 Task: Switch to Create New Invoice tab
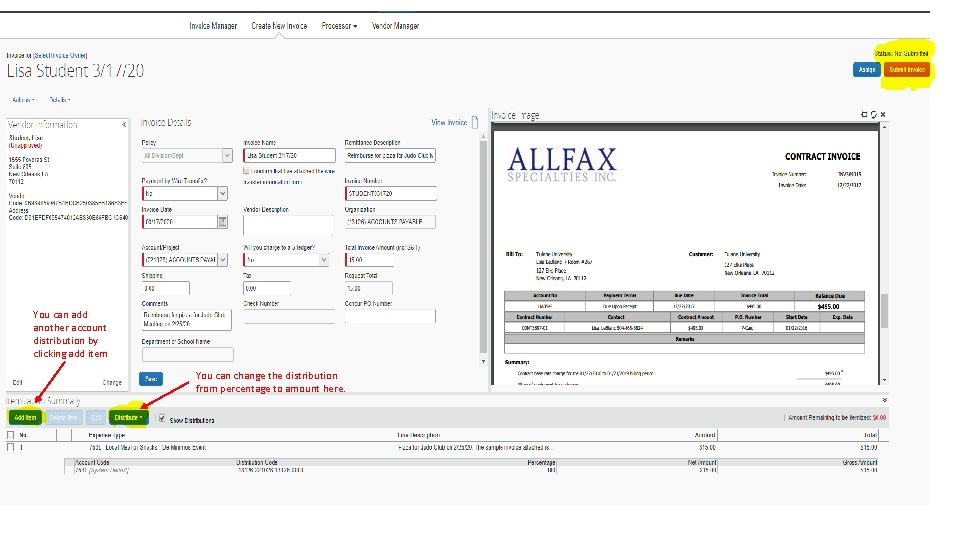pos(279,26)
